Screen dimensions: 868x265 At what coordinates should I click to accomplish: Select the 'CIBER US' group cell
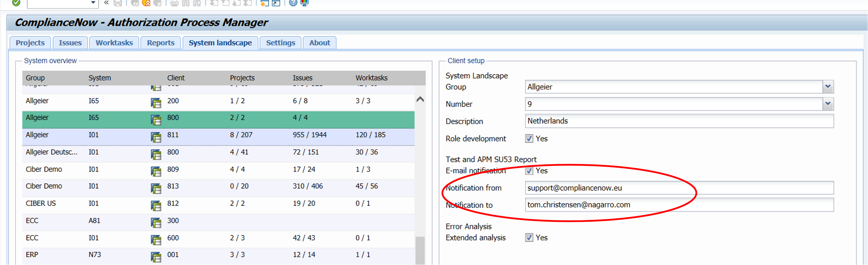[x=41, y=203]
